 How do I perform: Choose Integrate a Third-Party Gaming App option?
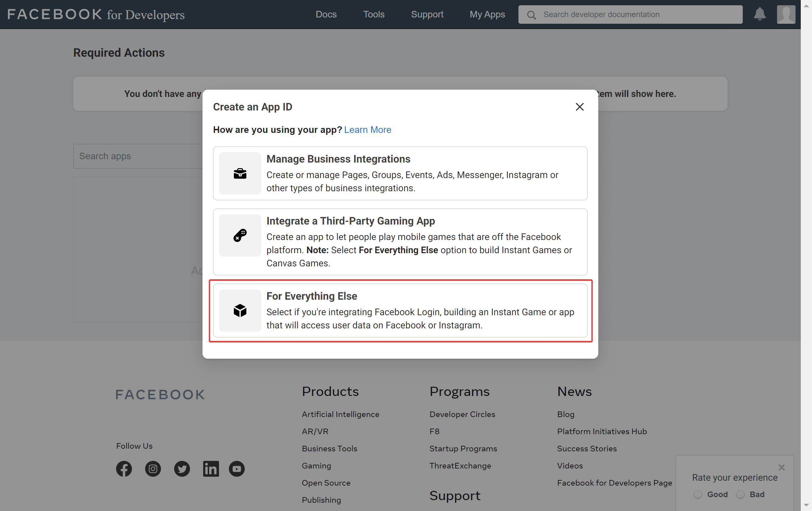coord(400,242)
